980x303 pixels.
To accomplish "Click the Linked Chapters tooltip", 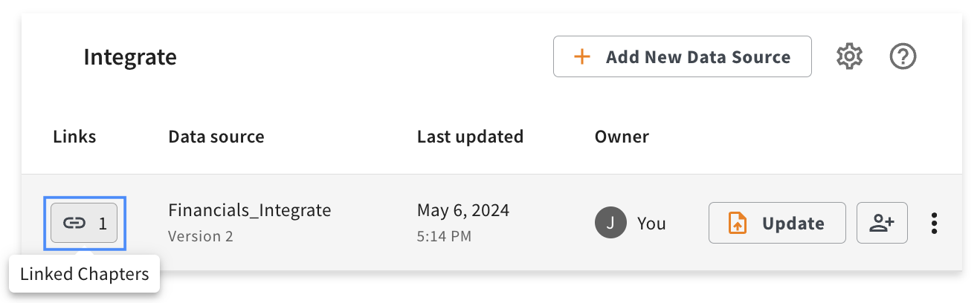I will pyautogui.click(x=84, y=274).
